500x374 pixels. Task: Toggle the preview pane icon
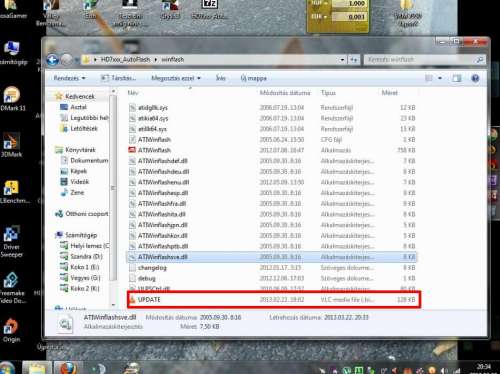[x=457, y=78]
